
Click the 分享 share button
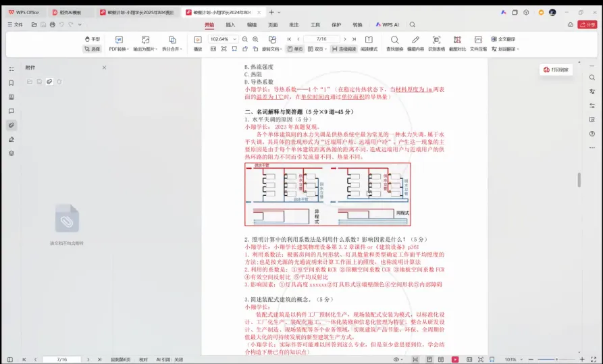587,24
